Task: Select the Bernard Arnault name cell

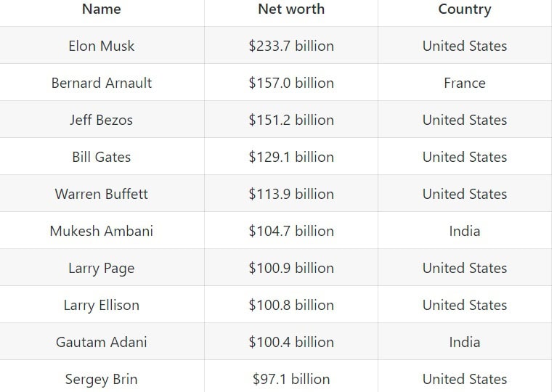Action: (x=102, y=83)
